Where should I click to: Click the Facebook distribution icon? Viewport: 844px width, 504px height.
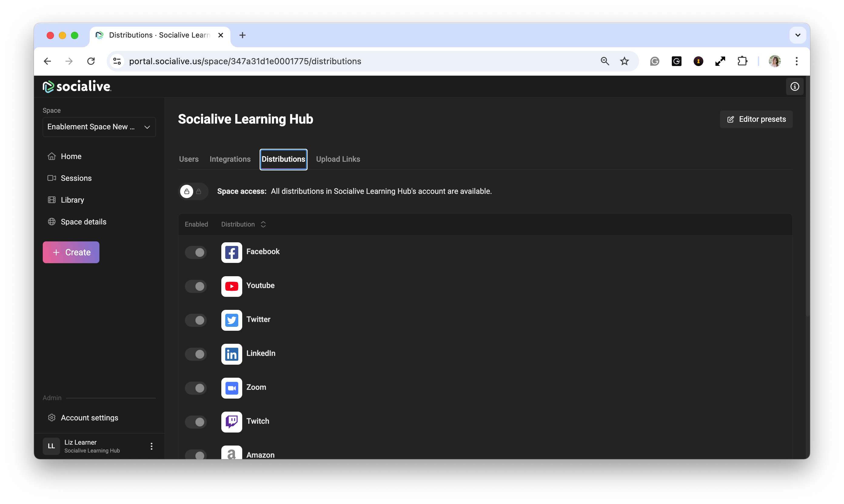tap(232, 252)
